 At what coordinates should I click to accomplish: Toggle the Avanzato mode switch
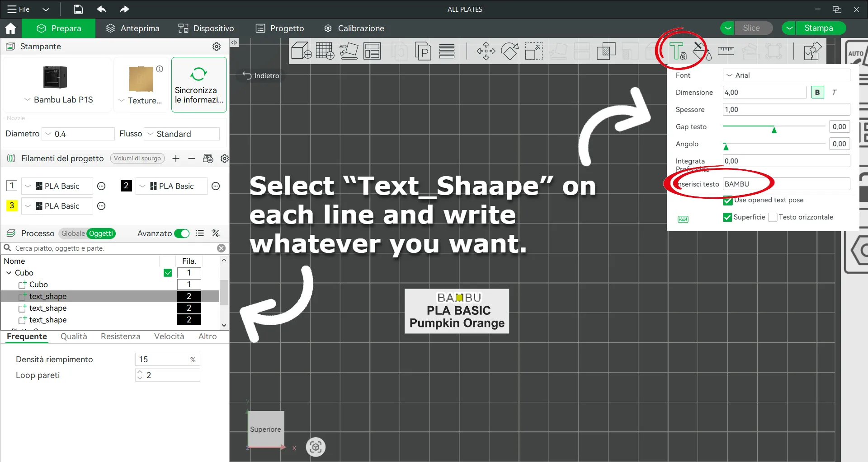click(182, 233)
